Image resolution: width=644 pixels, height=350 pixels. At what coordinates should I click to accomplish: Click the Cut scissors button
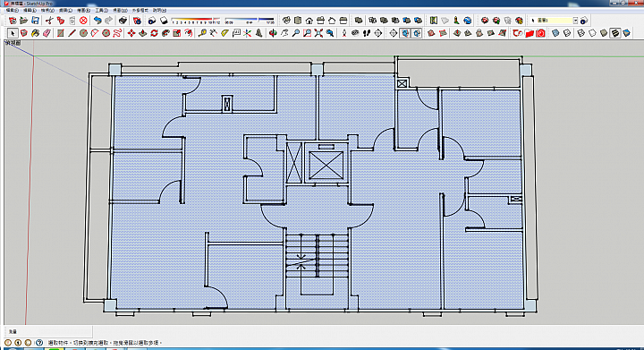(49, 20)
